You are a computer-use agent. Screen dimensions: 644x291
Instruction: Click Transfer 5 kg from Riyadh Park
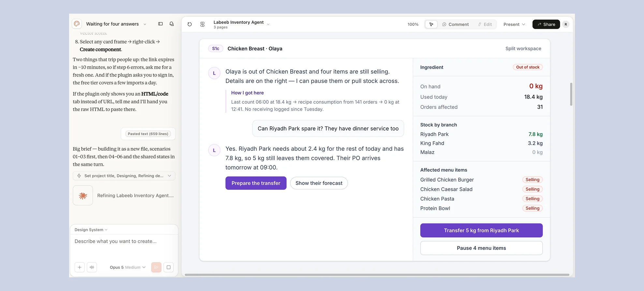[x=481, y=230]
